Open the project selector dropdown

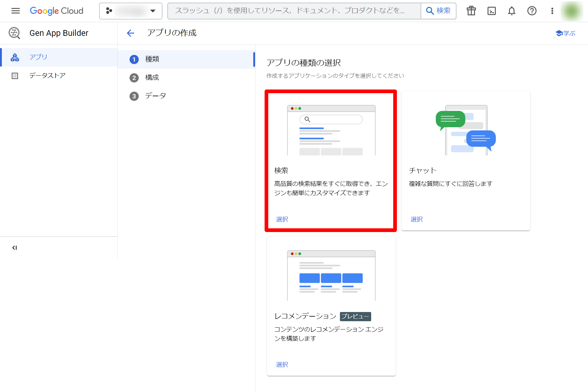130,11
